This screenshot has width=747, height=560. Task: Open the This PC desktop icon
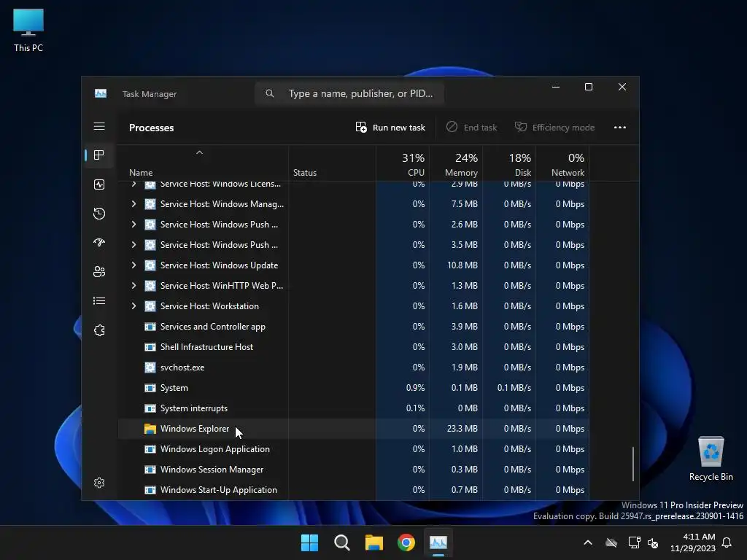[x=28, y=31]
